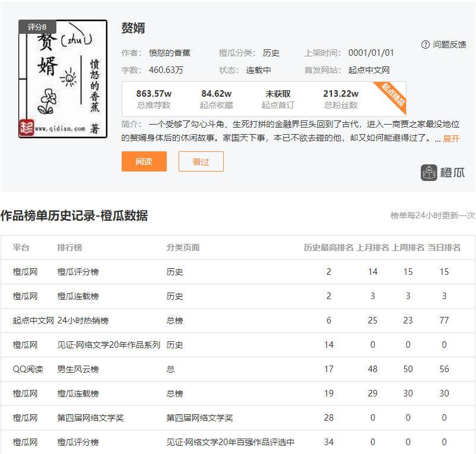Click QQ阅读 platform cell
This screenshot has width=476, height=454.
28,369
